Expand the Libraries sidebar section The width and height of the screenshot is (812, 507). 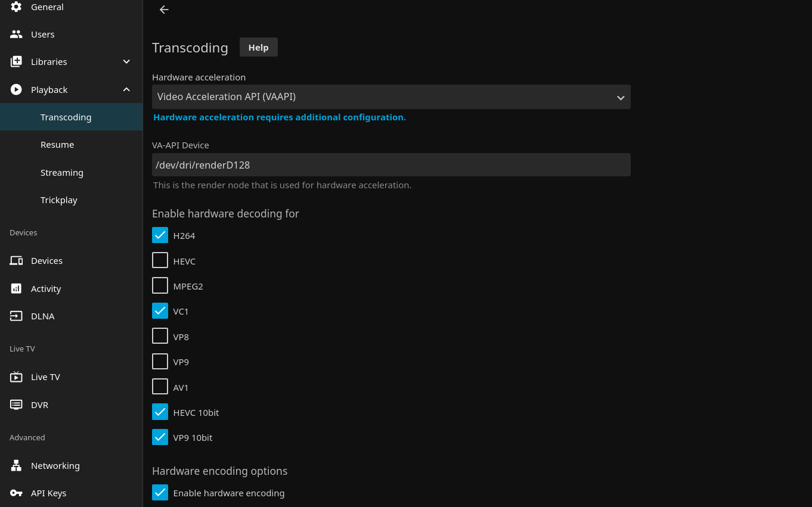[x=126, y=62]
